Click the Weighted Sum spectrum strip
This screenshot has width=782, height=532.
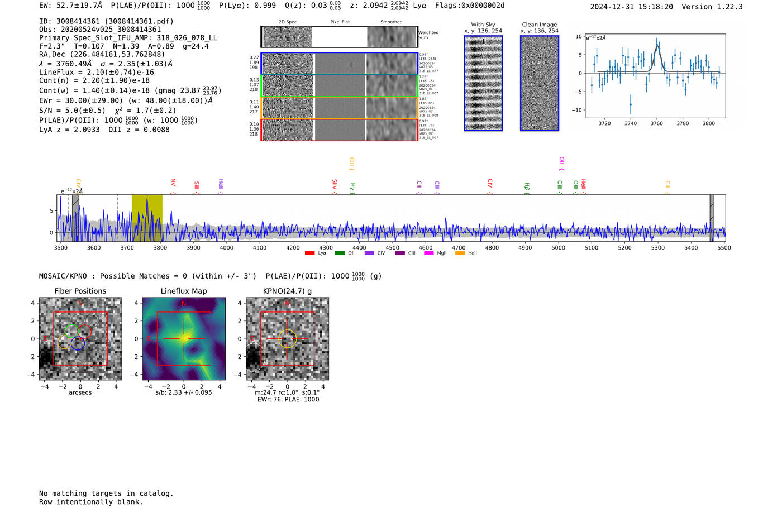pyautogui.click(x=340, y=37)
